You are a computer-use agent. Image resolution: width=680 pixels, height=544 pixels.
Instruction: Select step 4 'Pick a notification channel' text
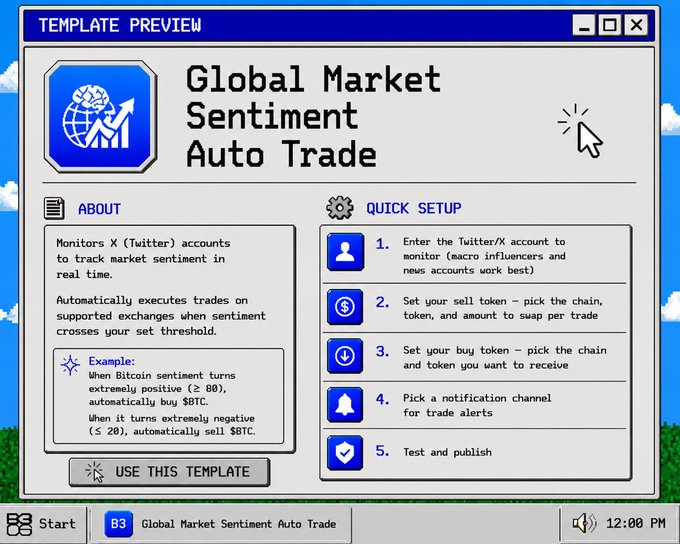click(x=477, y=405)
